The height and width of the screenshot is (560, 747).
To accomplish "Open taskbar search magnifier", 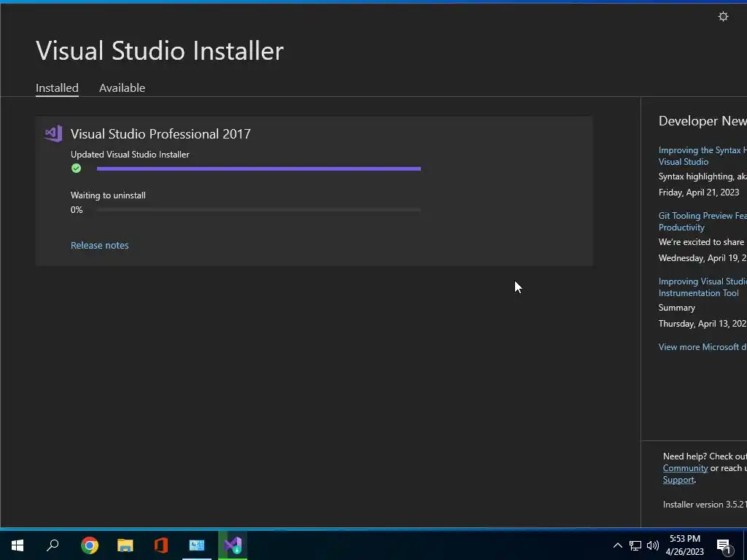I will (x=53, y=545).
